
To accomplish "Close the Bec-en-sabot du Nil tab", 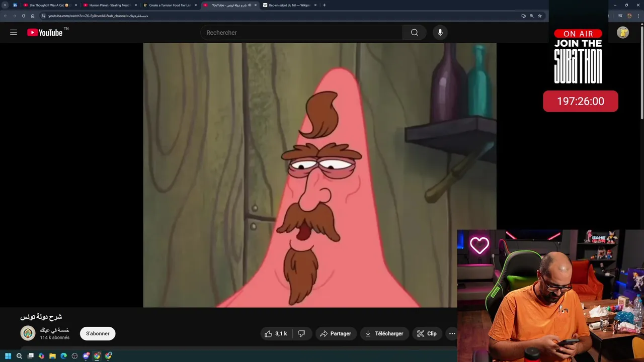I will point(315,5).
